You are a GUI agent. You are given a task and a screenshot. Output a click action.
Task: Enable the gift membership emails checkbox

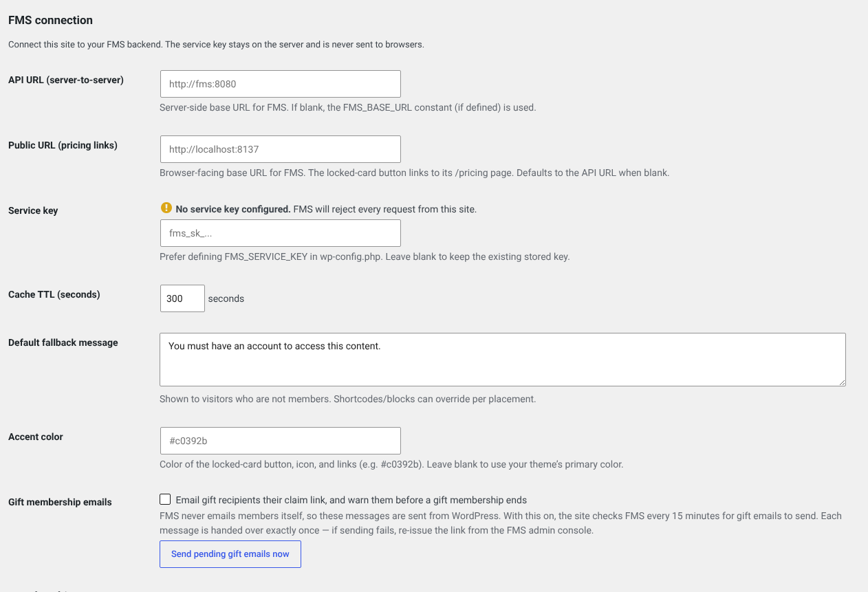165,499
